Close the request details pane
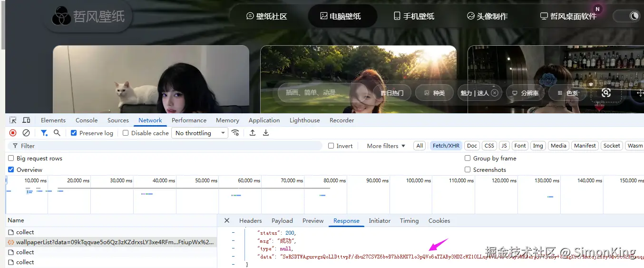Viewport: 644px width, 268px height. pos(227,220)
